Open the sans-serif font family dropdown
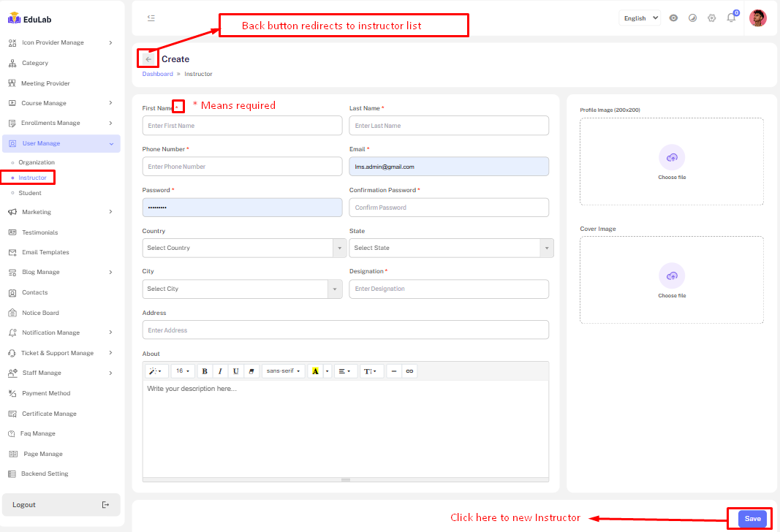The height and width of the screenshot is (532, 780). 283,371
